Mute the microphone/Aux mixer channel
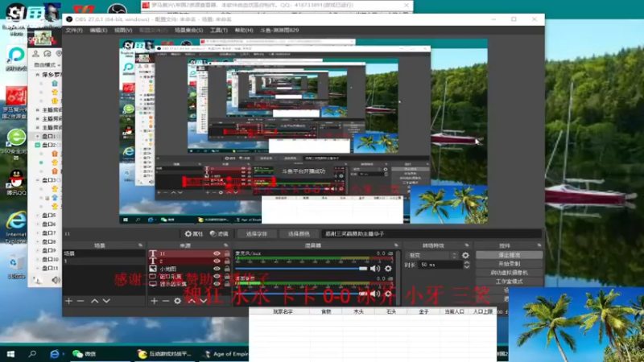 [374, 269]
